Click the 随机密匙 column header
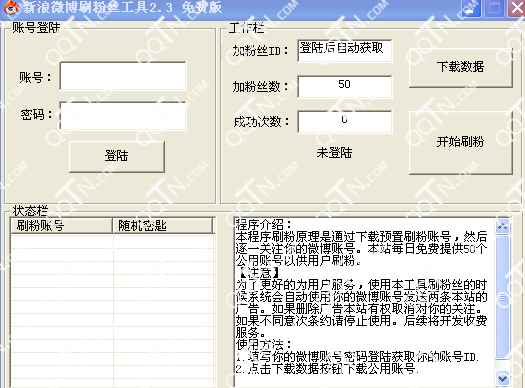525x388 pixels. coord(163,226)
